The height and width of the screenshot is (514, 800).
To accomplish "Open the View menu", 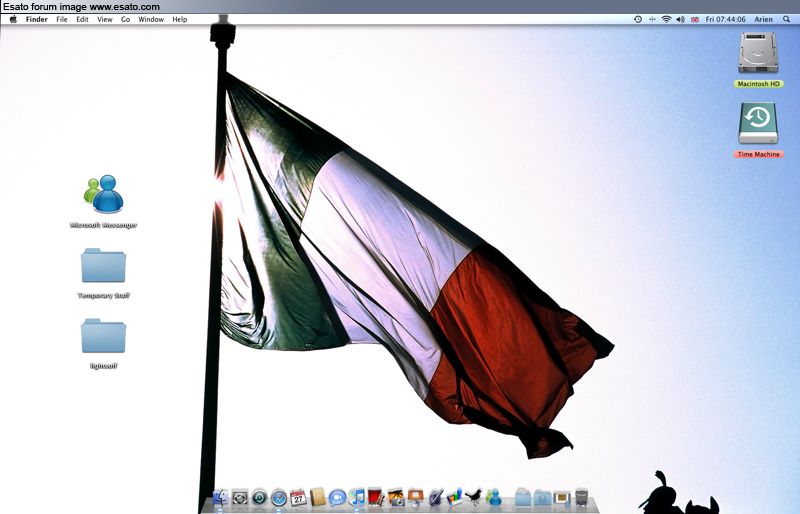I will point(104,19).
